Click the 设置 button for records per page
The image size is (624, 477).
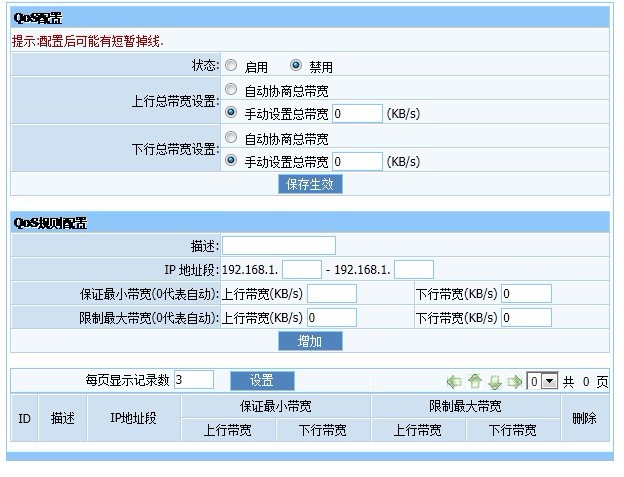point(262,380)
